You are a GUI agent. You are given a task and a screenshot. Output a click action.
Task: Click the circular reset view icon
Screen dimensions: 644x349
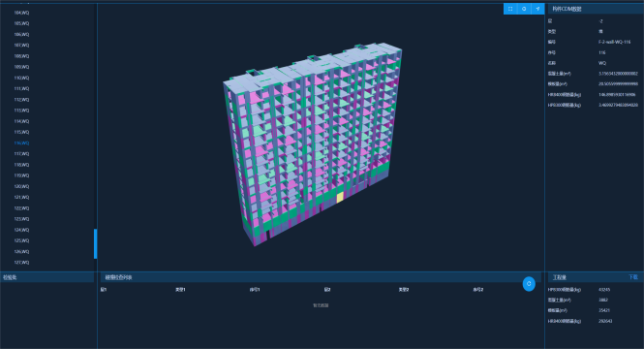pyautogui.click(x=524, y=9)
